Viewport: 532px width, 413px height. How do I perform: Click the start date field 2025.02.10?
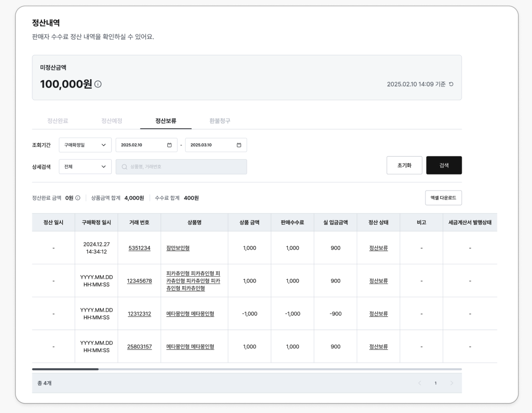point(146,145)
